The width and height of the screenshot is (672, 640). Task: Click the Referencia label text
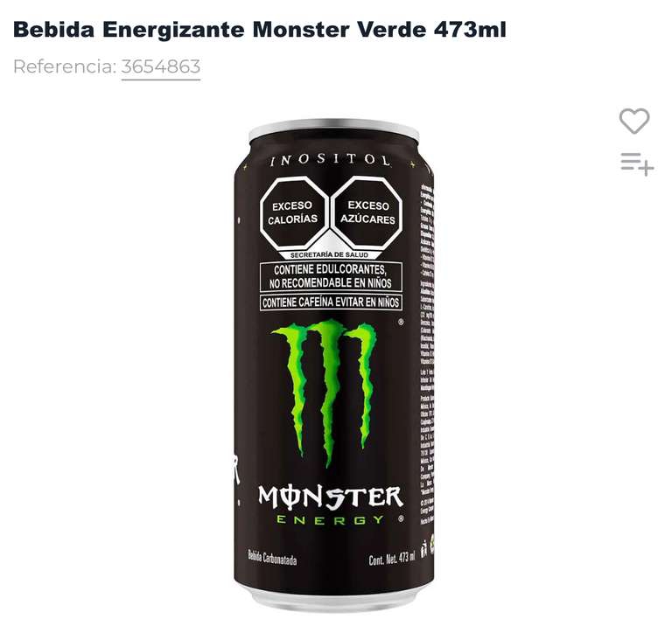pos(65,66)
